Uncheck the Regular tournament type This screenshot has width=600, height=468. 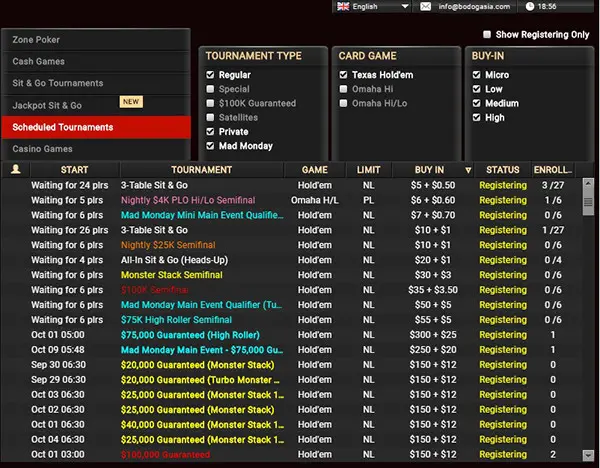(210, 75)
